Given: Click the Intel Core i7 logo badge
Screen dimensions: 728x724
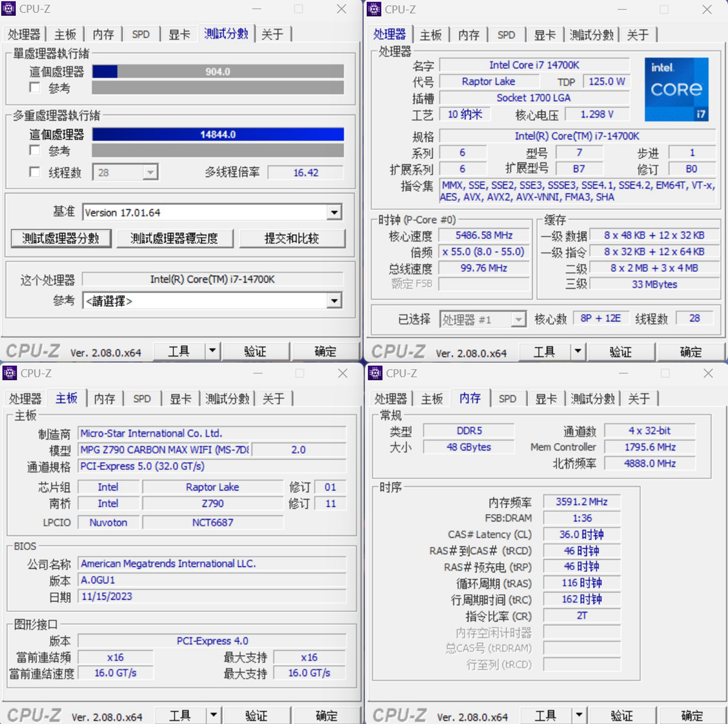Looking at the screenshot, I should (x=676, y=90).
